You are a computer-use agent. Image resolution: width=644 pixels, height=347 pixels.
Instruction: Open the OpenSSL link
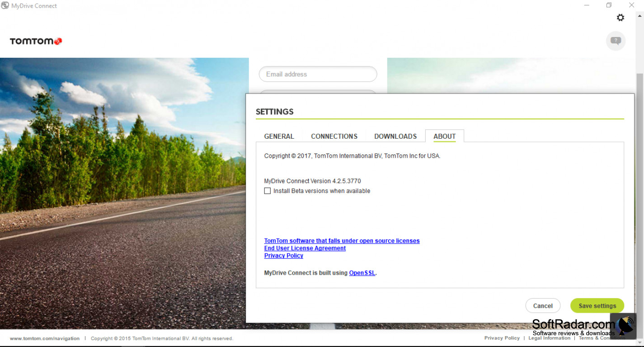click(x=362, y=273)
